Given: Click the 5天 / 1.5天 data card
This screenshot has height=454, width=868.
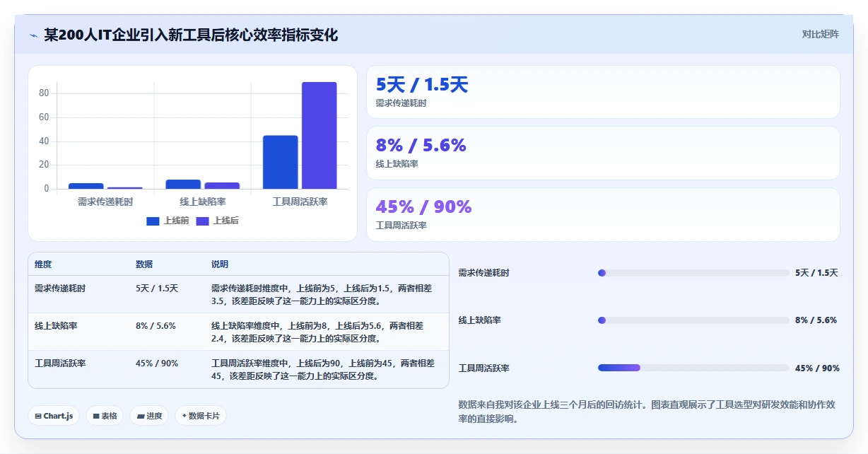Looking at the screenshot, I should (x=603, y=92).
